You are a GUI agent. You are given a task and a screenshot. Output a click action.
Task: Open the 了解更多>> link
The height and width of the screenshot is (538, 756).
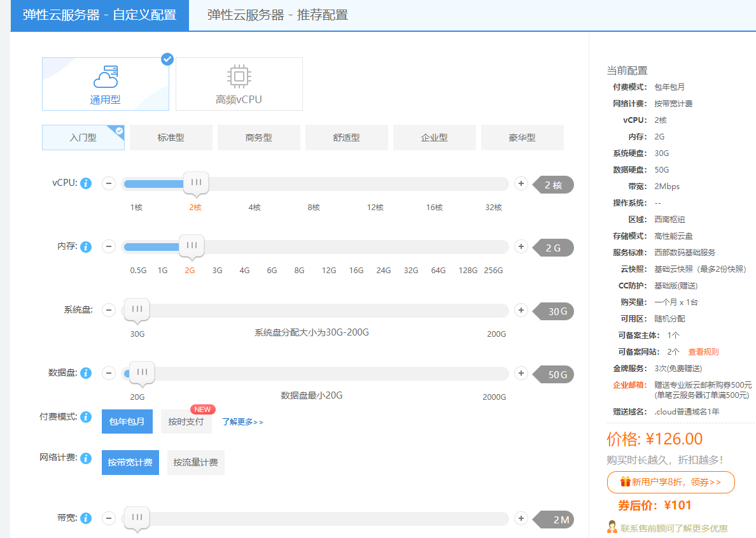click(242, 422)
